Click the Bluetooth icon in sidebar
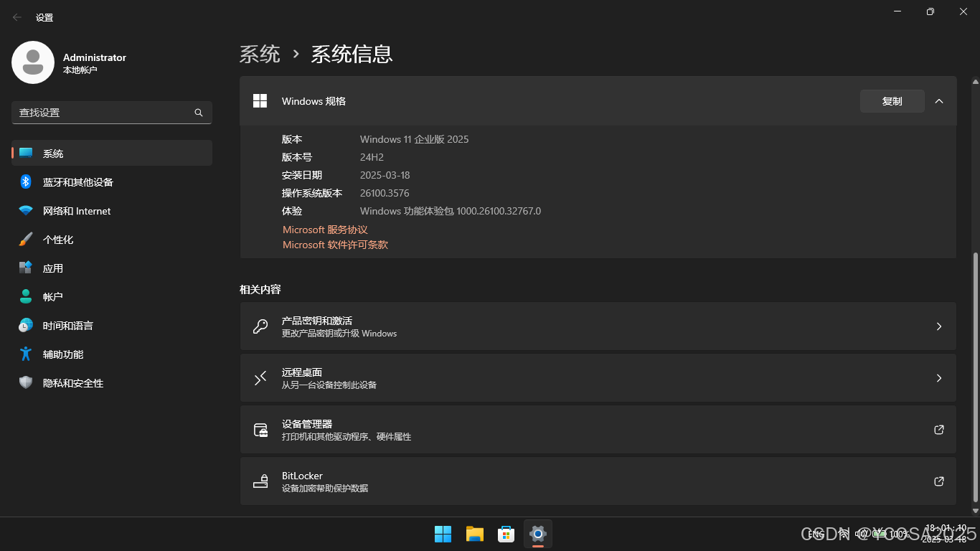980x551 pixels. click(26, 182)
